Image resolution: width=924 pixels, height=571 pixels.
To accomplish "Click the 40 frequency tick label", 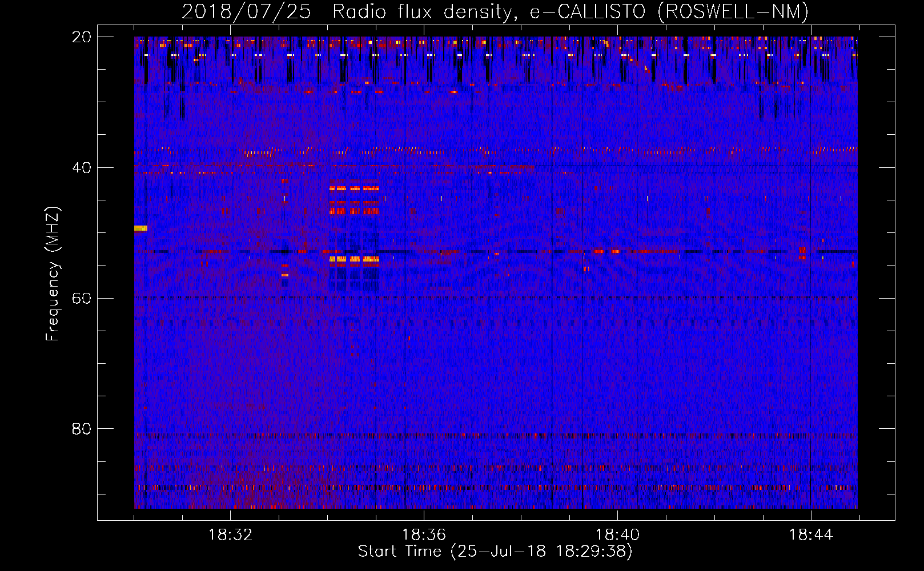I will (x=82, y=168).
